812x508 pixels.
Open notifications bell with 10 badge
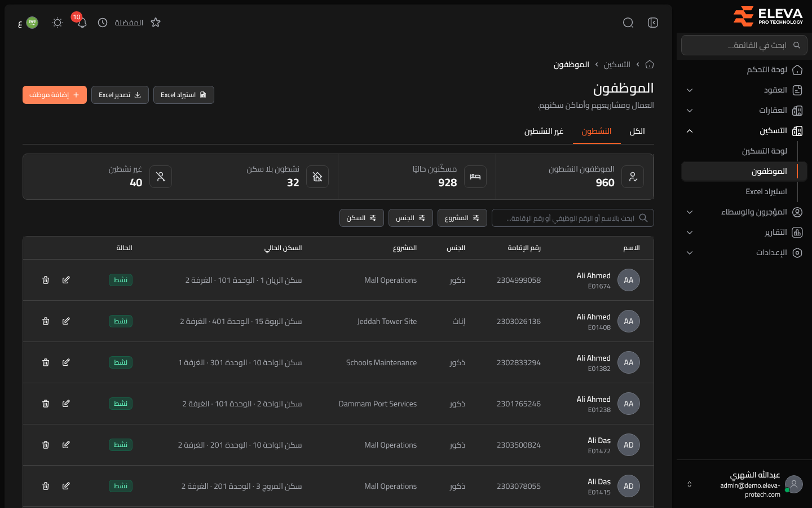[82, 23]
